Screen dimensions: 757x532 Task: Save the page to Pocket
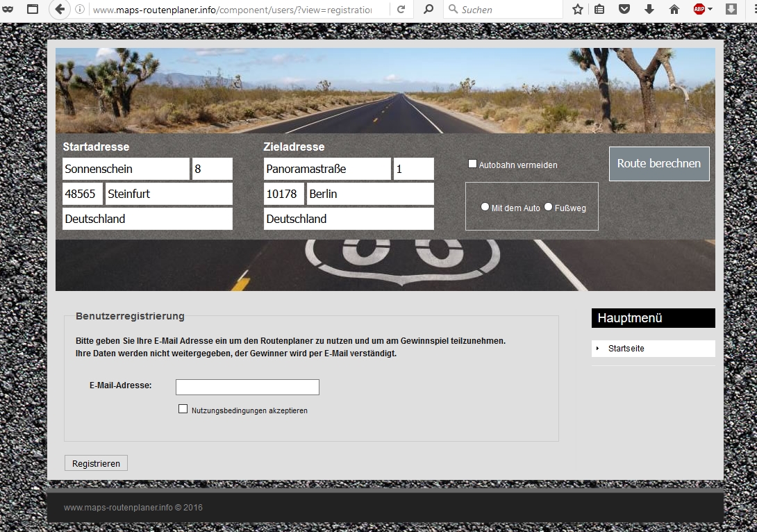tap(624, 9)
